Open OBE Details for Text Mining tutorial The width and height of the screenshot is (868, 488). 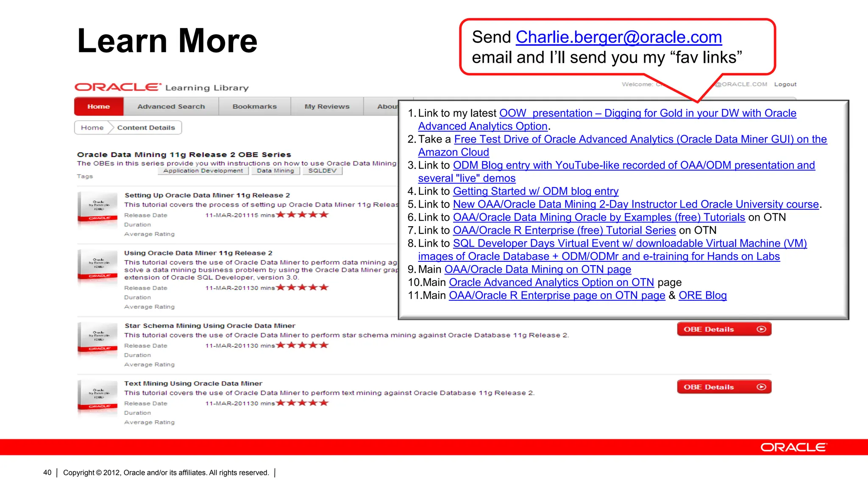click(724, 387)
